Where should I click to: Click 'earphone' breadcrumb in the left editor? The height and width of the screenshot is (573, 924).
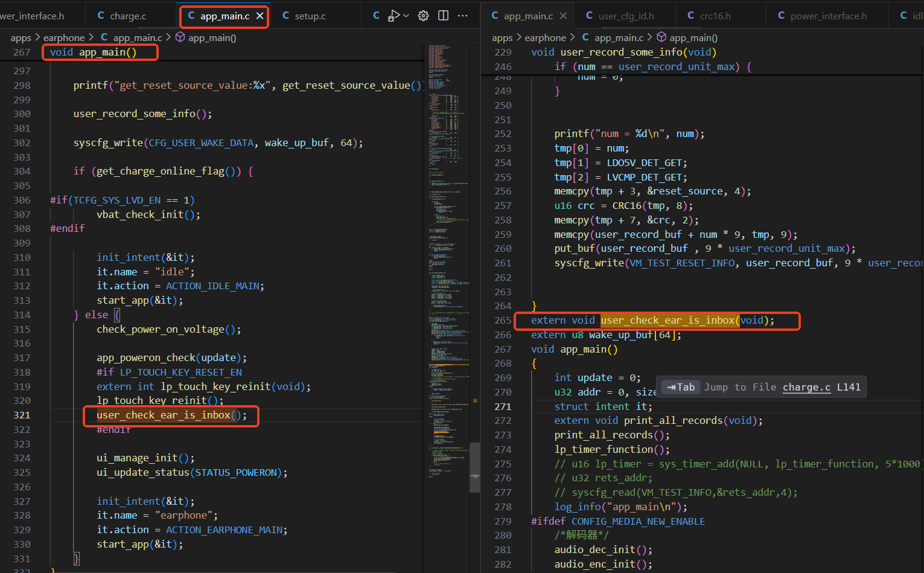pos(64,37)
